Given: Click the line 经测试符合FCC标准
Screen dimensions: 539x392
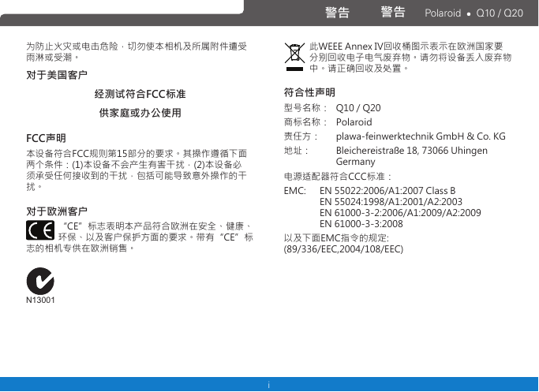Looking at the screenshot, I should [140, 94].
